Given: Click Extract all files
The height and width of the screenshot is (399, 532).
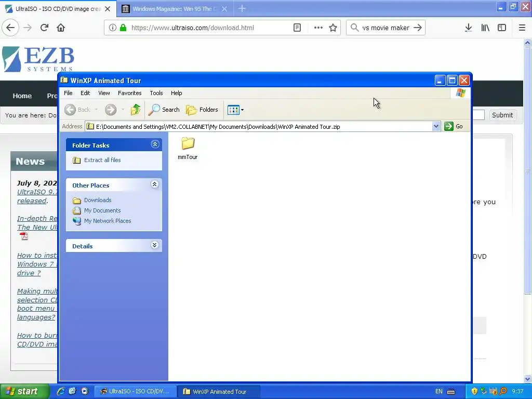Looking at the screenshot, I should [102, 160].
